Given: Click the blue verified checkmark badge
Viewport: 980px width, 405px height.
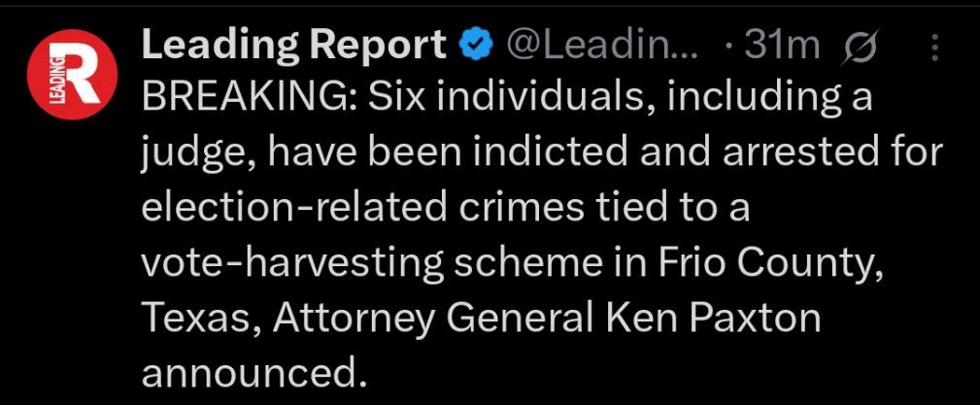Looking at the screenshot, I should point(476,46).
